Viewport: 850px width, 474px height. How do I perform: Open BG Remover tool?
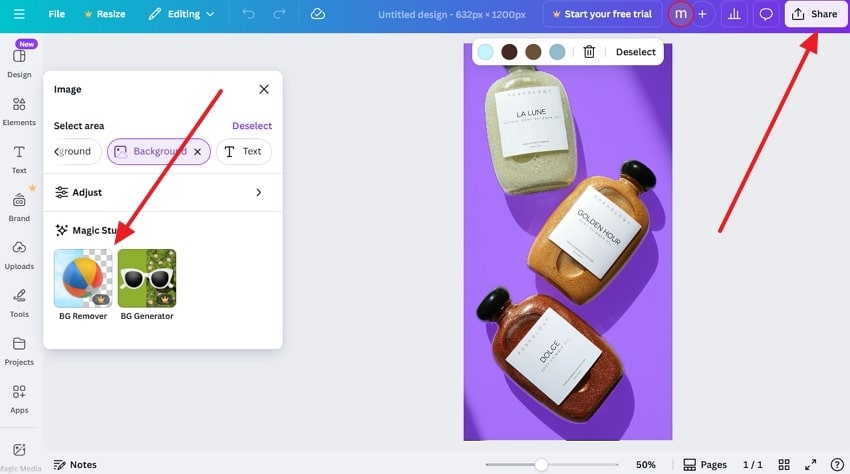pos(83,285)
